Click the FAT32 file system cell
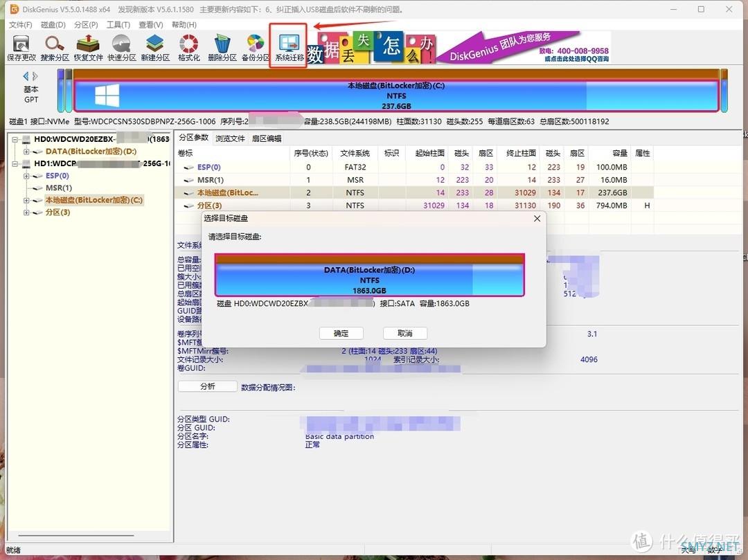Viewport: 748px width, 560px height. [x=355, y=168]
